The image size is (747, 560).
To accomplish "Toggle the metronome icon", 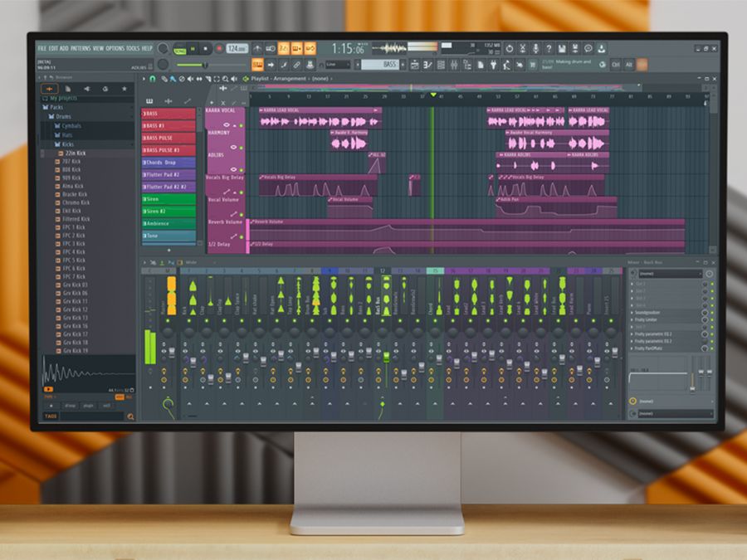I will [x=257, y=49].
